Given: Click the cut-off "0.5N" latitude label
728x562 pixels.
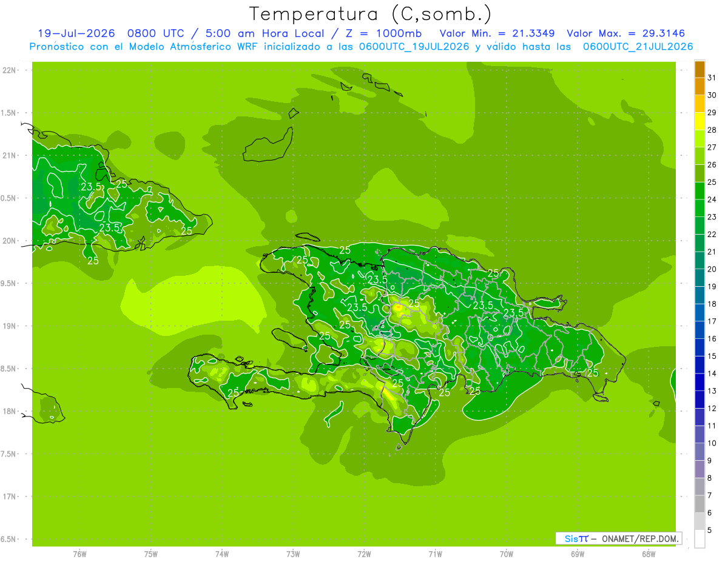Looking at the screenshot, I should pyautogui.click(x=8, y=198).
